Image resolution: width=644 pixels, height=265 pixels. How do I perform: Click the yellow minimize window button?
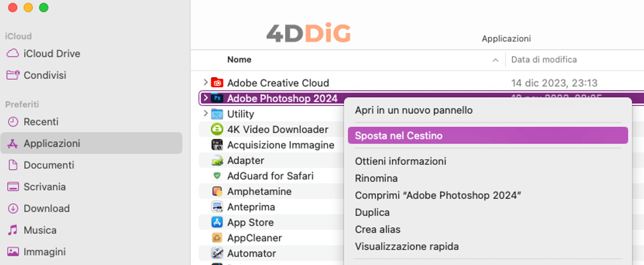click(28, 8)
